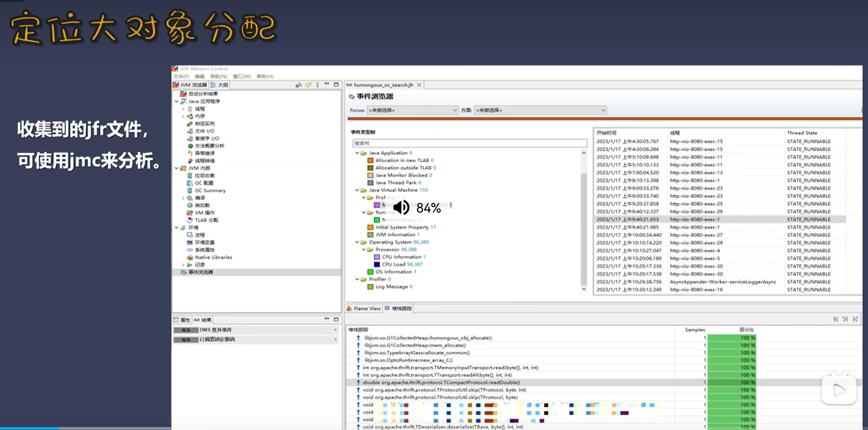868x430 pixels.
Task: Collapse the Operating System event folder
Action: (x=357, y=242)
